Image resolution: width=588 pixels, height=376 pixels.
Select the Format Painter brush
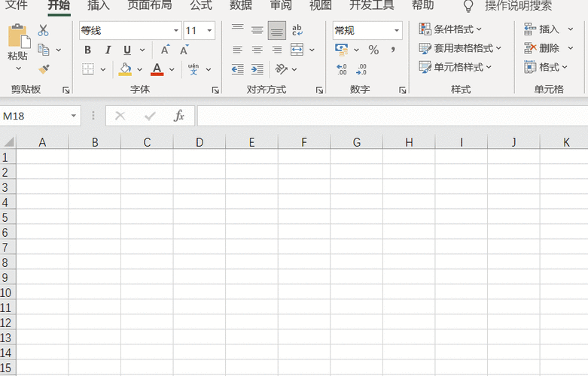(x=44, y=69)
